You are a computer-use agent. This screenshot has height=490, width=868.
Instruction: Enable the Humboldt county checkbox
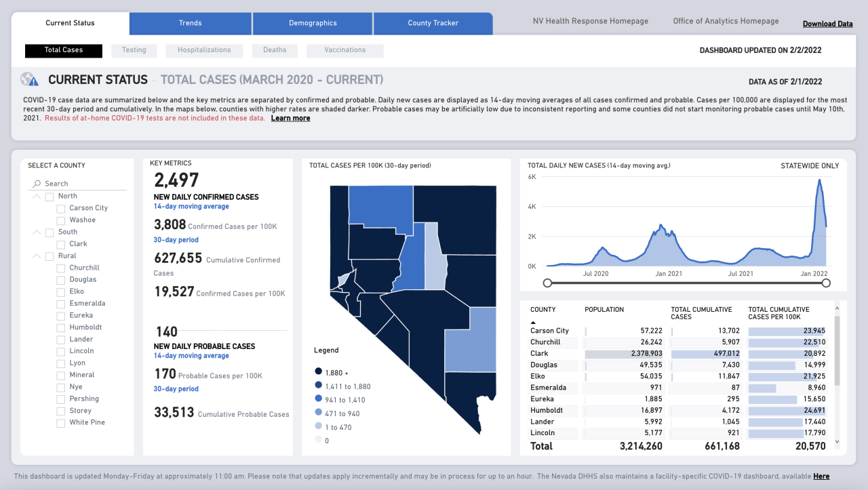pos(61,327)
